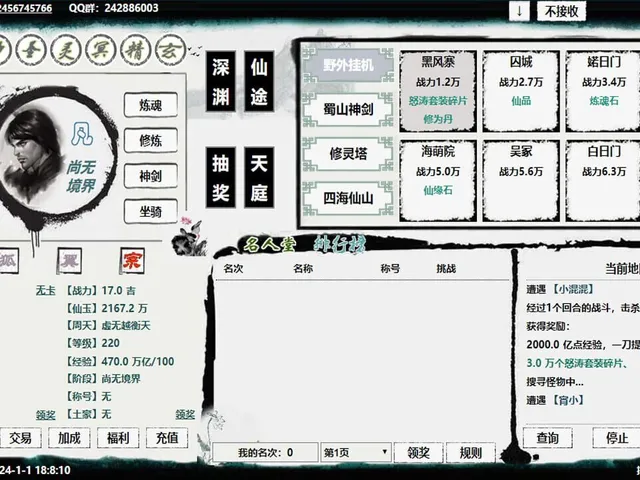
Task: Click the 领奖 link at stats right edge
Action: click(185, 415)
